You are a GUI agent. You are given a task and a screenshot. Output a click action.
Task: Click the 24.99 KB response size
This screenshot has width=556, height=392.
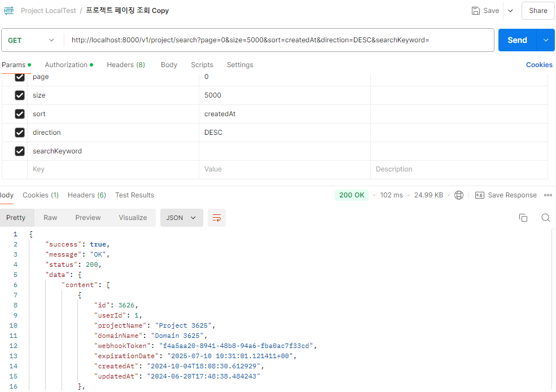point(428,195)
